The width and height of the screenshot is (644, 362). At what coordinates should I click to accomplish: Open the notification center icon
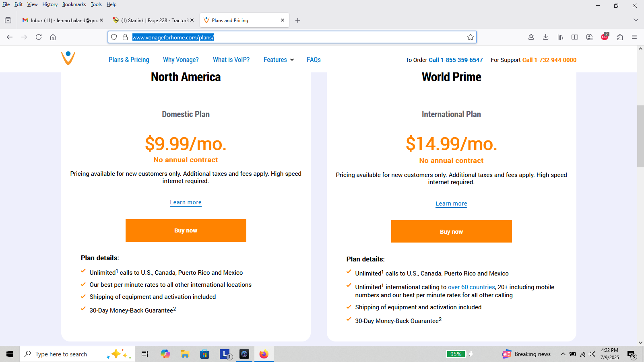(x=631, y=354)
